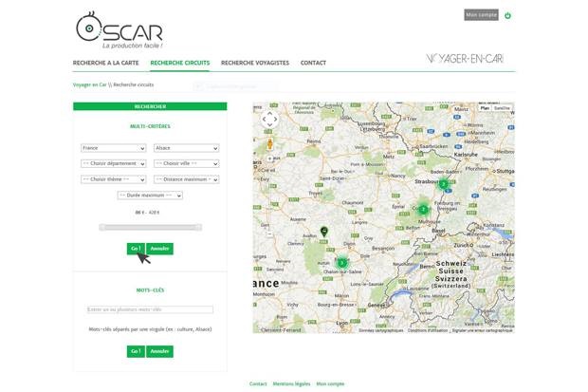
Task: Click the middle of the price slider track
Action: pyautogui.click(x=151, y=227)
